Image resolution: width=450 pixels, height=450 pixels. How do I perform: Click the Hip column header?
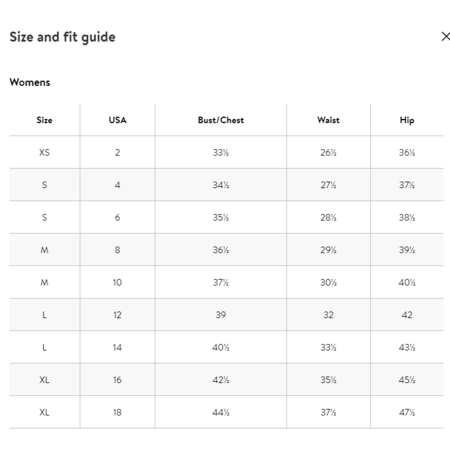click(407, 120)
